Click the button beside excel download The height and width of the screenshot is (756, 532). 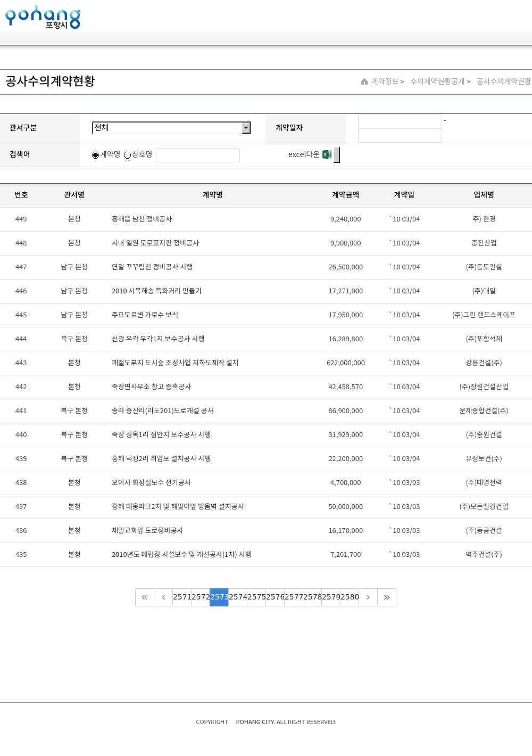pos(337,154)
